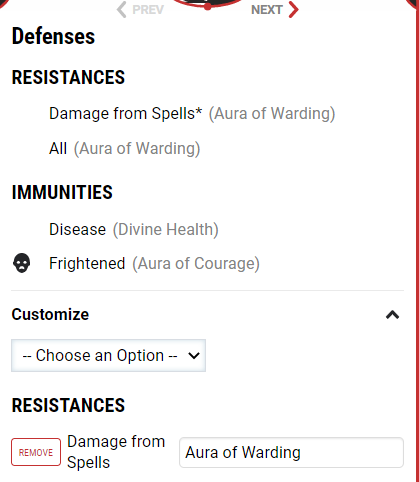
Task: Click the Frightened immunity label
Action: coord(87,263)
